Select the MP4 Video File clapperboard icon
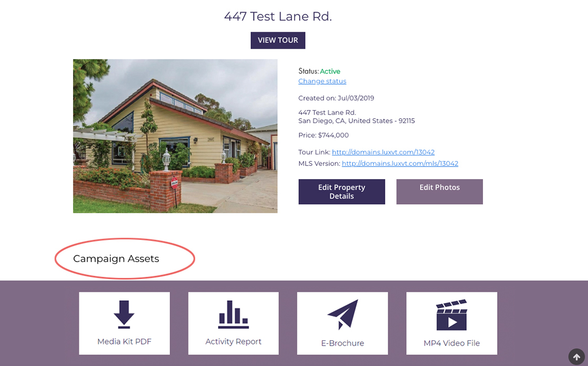The image size is (588, 366). tap(451, 315)
